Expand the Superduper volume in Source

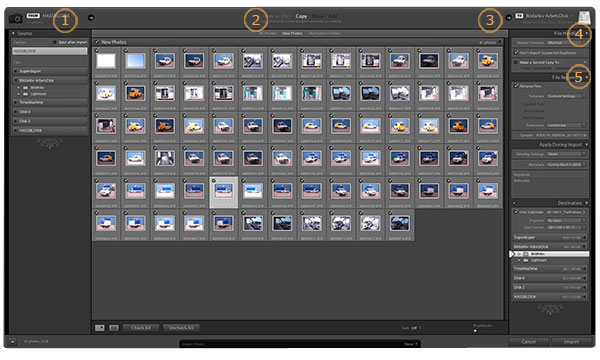tap(16, 71)
